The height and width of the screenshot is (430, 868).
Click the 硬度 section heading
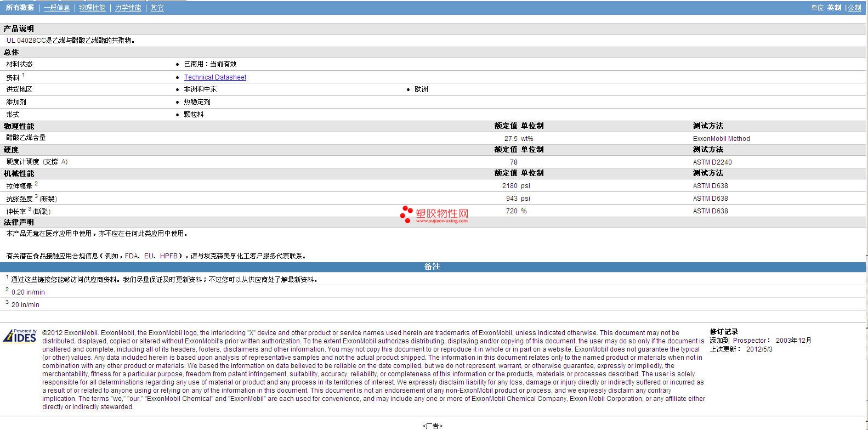[11, 150]
